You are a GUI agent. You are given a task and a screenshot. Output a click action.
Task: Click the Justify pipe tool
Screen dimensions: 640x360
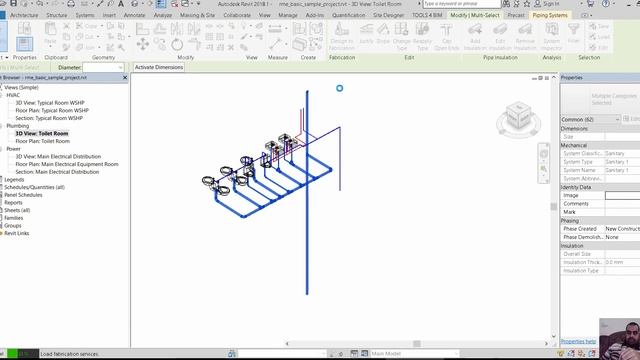[x=366, y=33]
